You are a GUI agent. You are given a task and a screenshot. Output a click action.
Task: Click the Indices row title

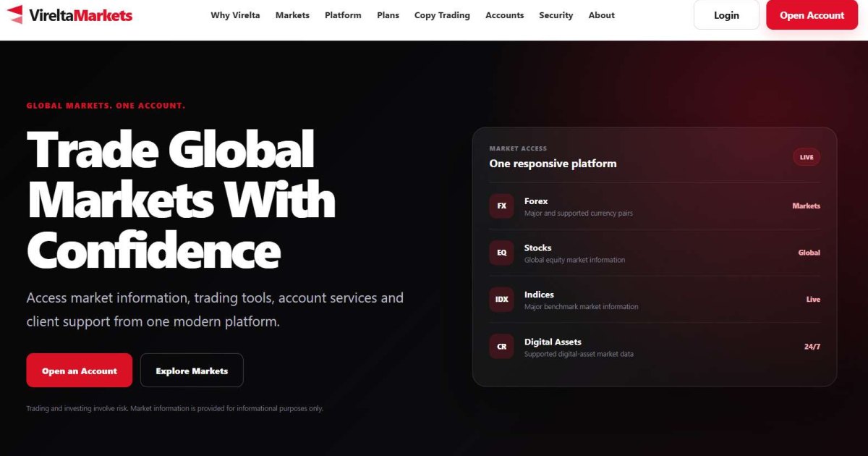click(x=539, y=295)
